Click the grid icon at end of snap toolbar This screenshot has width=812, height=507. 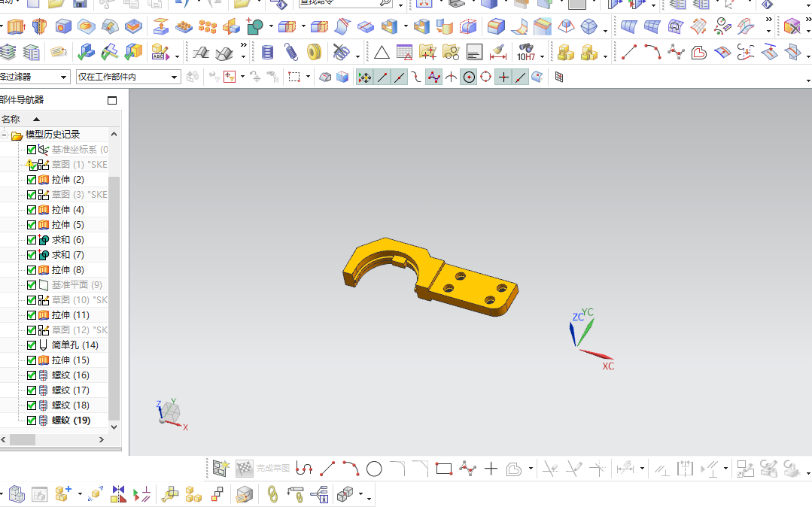559,77
